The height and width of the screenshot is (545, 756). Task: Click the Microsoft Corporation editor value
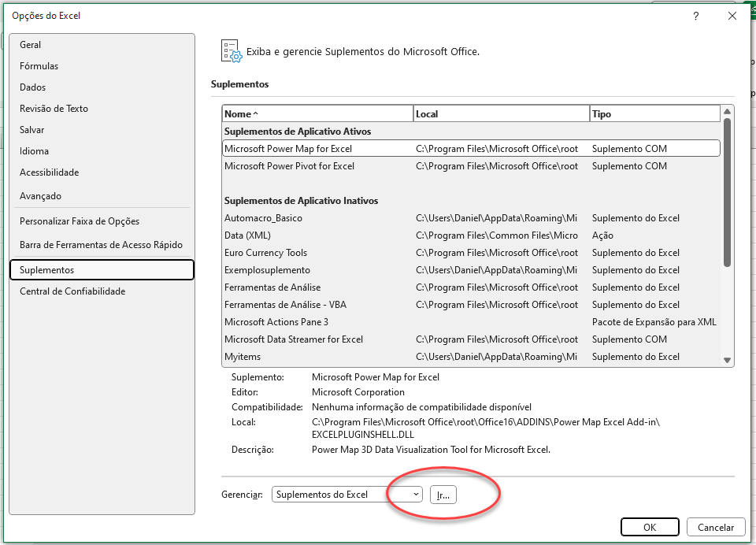pos(358,392)
